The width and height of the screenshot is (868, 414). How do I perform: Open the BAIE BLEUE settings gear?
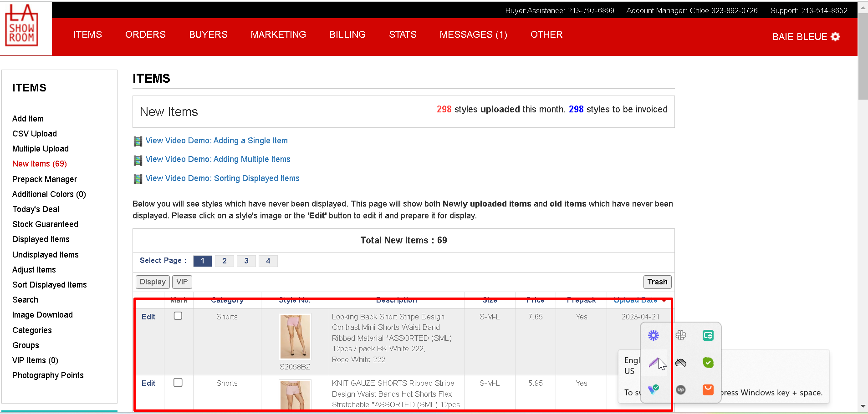835,37
